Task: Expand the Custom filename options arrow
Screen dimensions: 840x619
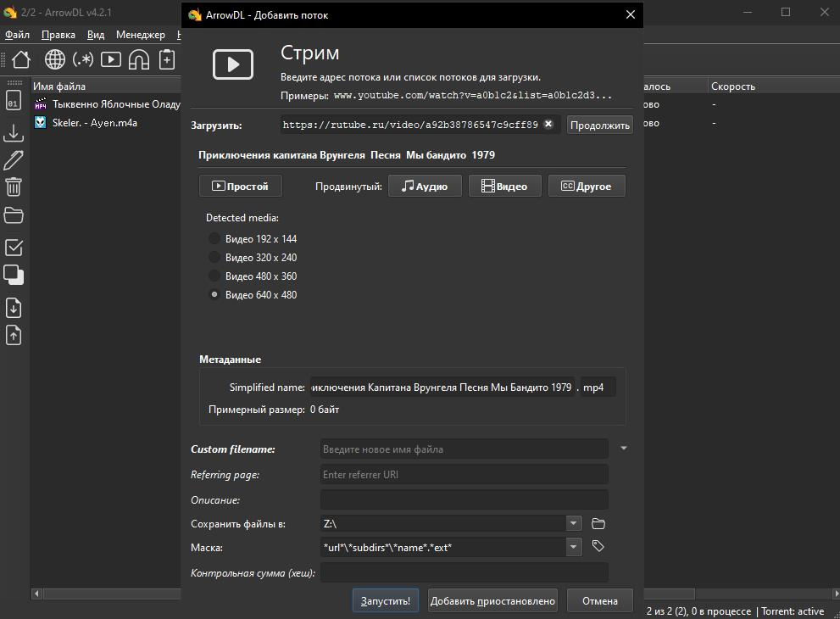Action: click(x=624, y=449)
